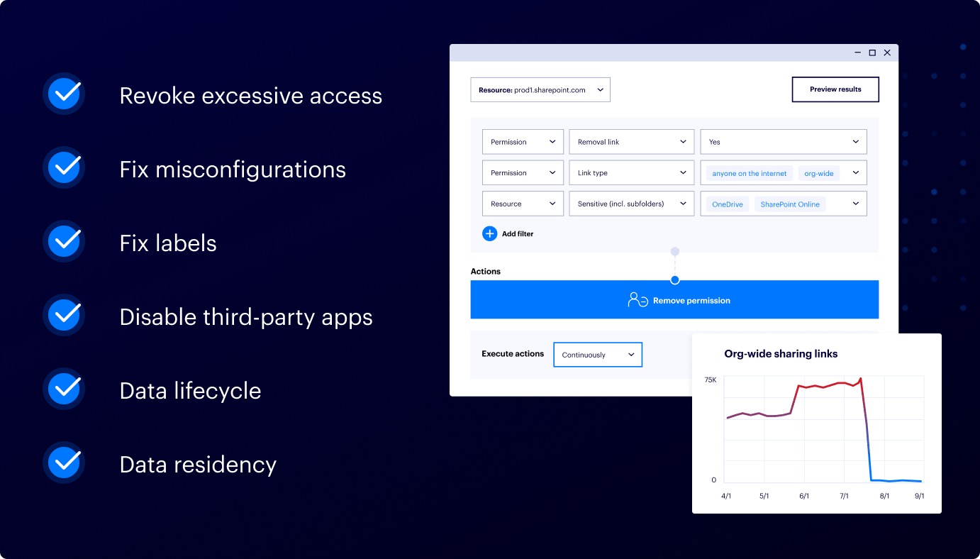Screen dimensions: 980x559
Task: Click the checkmark icon beside "Fix misconfigurations"
Action: tap(63, 167)
